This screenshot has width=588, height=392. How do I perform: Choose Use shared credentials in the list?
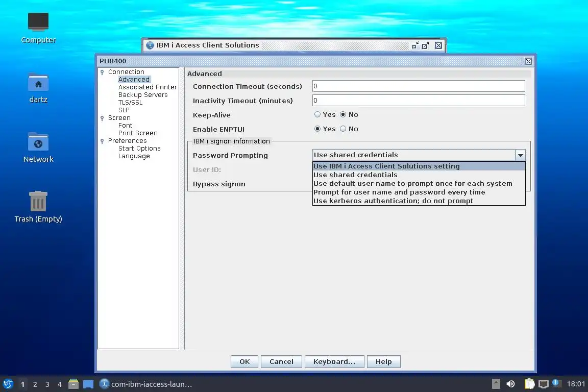pyautogui.click(x=419, y=175)
